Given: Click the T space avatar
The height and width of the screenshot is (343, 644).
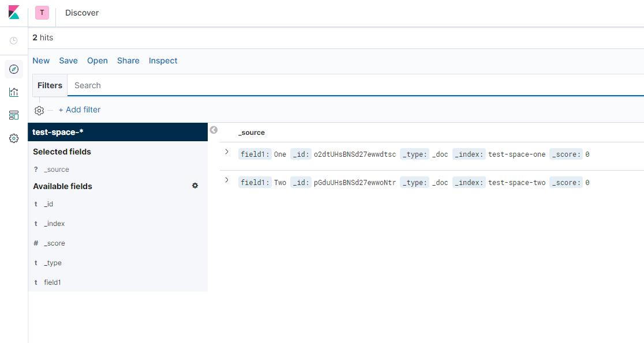Looking at the screenshot, I should [42, 13].
